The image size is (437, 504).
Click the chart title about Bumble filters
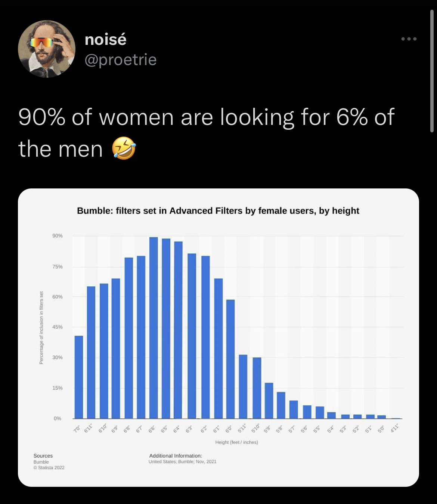[218, 211]
